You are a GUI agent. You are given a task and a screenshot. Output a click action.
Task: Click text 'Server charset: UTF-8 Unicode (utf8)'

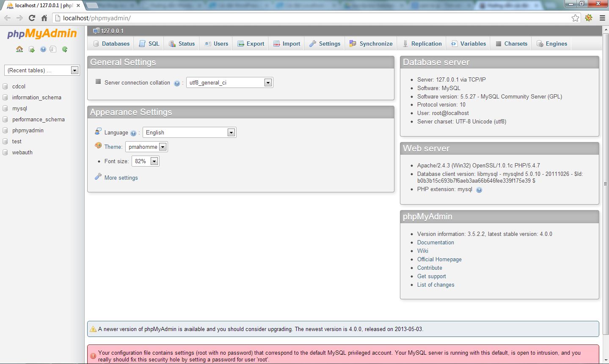(462, 121)
